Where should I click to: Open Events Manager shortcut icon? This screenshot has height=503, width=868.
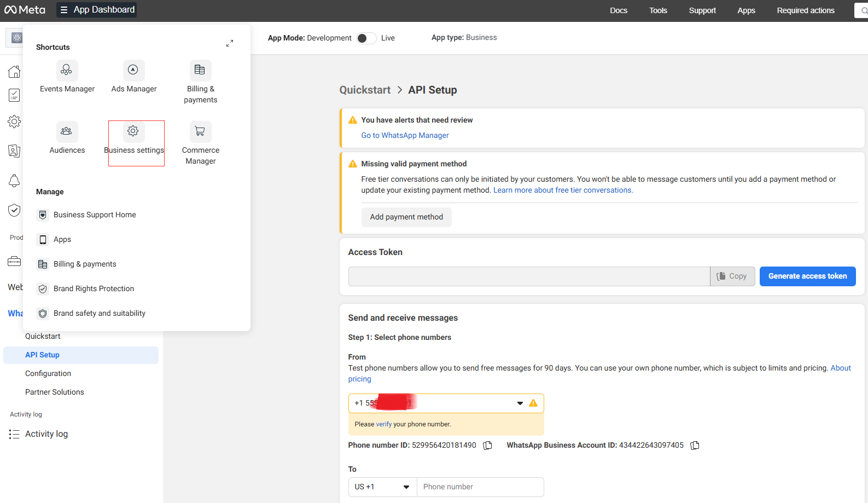pos(67,70)
